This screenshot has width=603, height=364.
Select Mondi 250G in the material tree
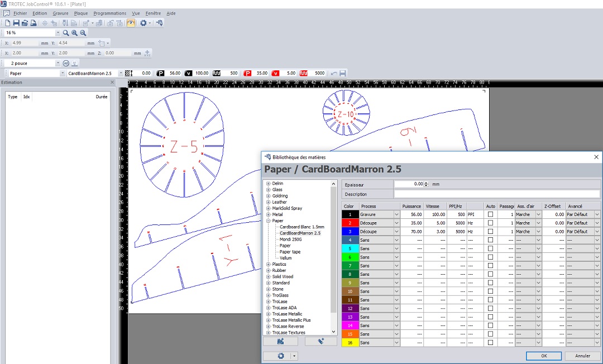pyautogui.click(x=290, y=240)
